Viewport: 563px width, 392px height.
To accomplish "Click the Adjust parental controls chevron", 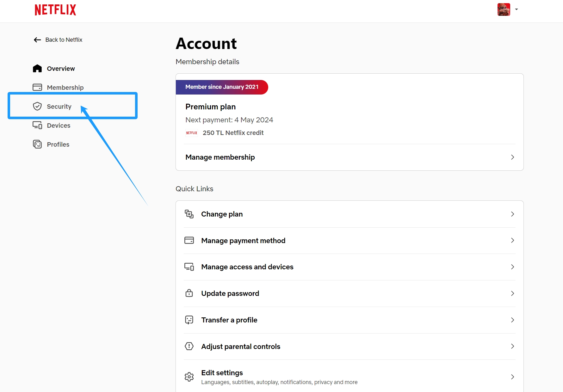I will (512, 346).
